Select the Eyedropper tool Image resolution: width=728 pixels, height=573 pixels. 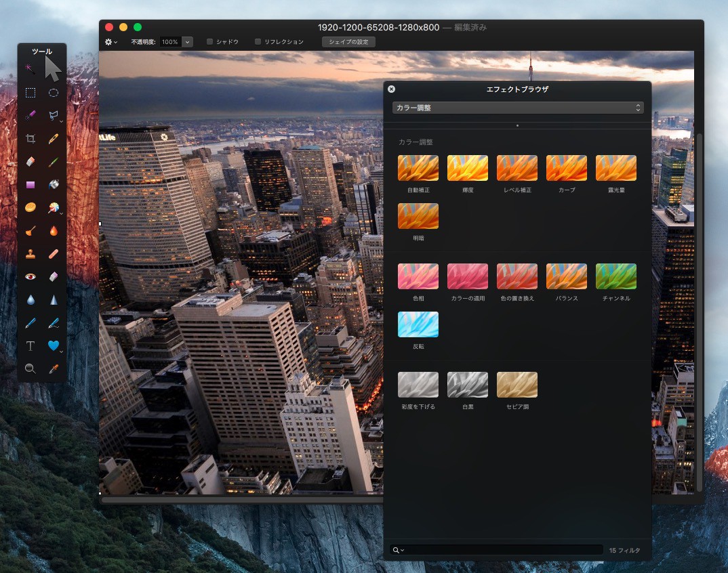pos(54,369)
